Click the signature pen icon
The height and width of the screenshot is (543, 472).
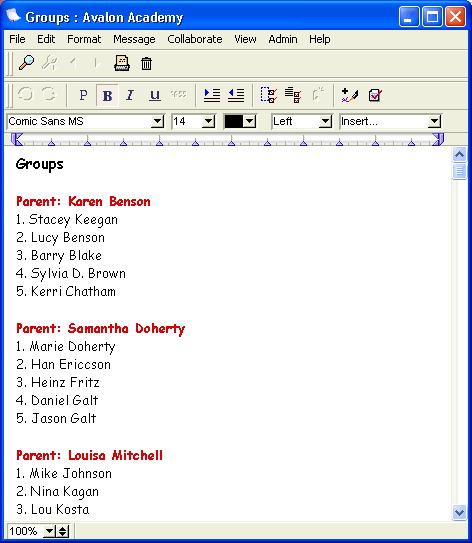click(350, 95)
